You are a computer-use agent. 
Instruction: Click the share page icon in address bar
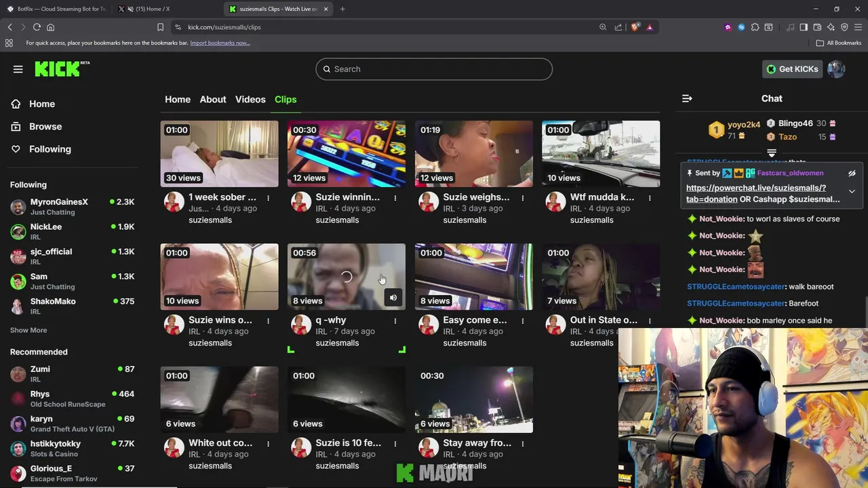click(618, 27)
